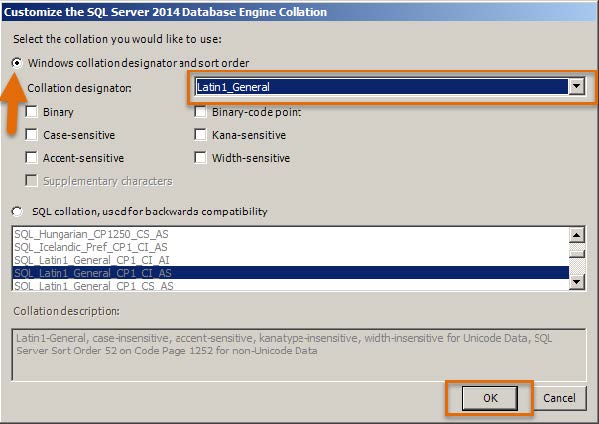Select SQL_Hungarian_CP1250_CS_AS in the list
The width and height of the screenshot is (599, 424).
pyautogui.click(x=291, y=234)
